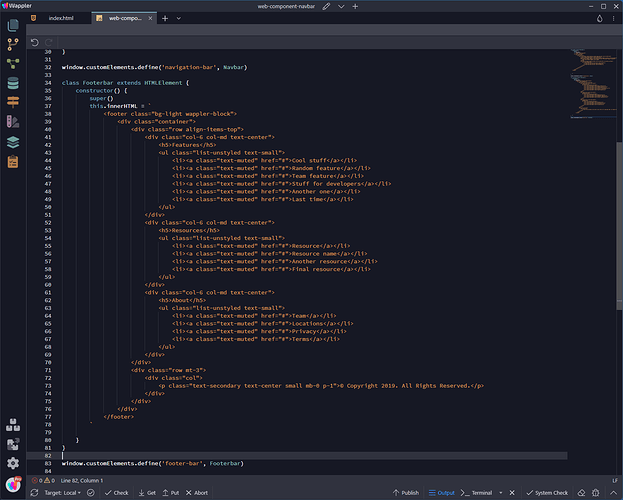
Task: Open the Extensions puzzle icon
Action: click(13, 444)
